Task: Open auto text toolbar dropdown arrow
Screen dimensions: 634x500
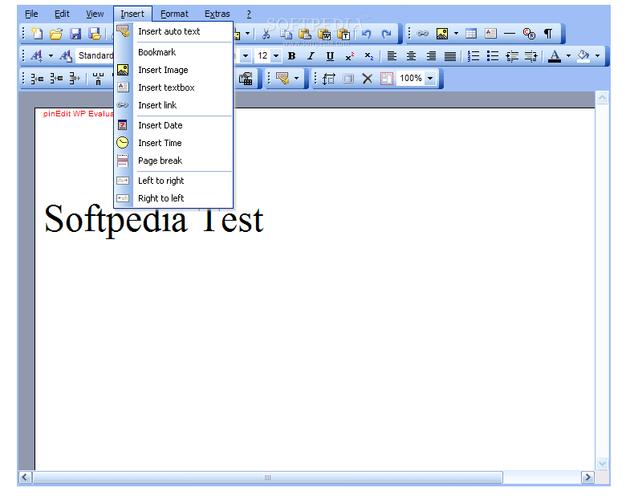Action: click(x=296, y=78)
